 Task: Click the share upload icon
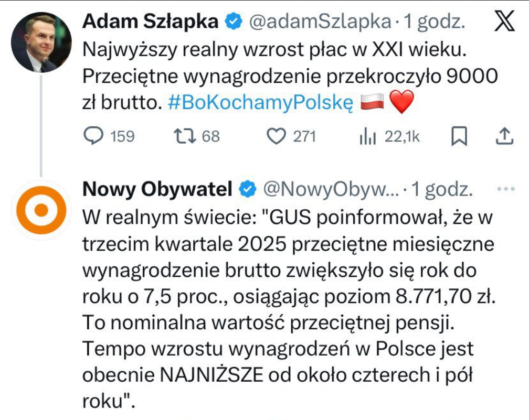pos(504,136)
